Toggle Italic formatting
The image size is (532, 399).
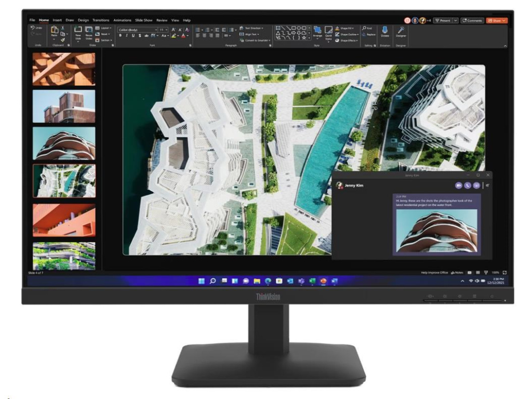(127, 36)
